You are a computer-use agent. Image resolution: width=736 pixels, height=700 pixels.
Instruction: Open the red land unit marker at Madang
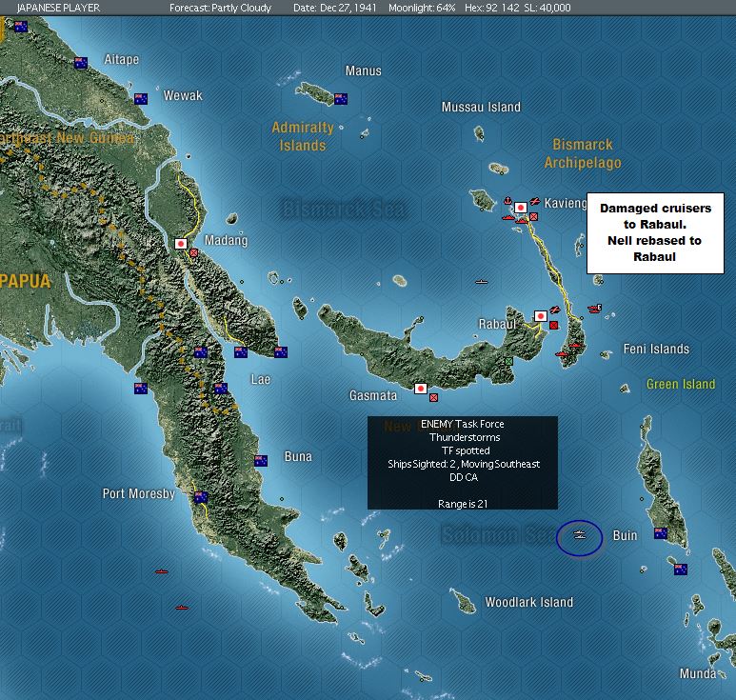pos(194,253)
